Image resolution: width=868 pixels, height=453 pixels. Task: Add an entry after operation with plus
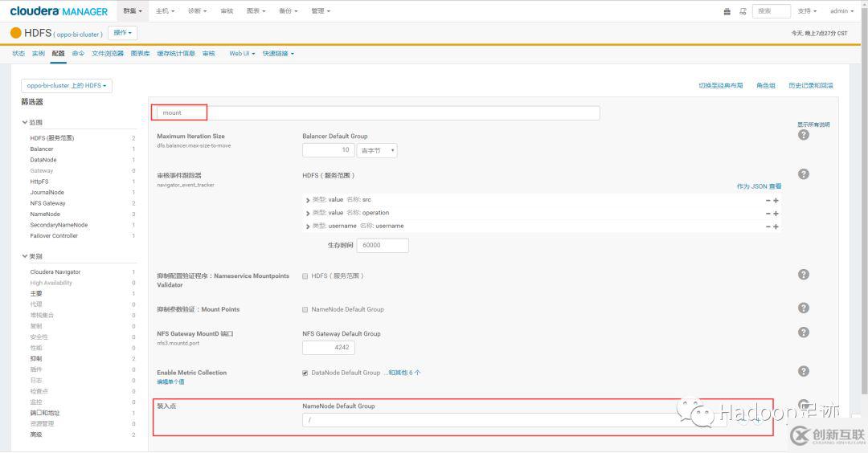776,214
